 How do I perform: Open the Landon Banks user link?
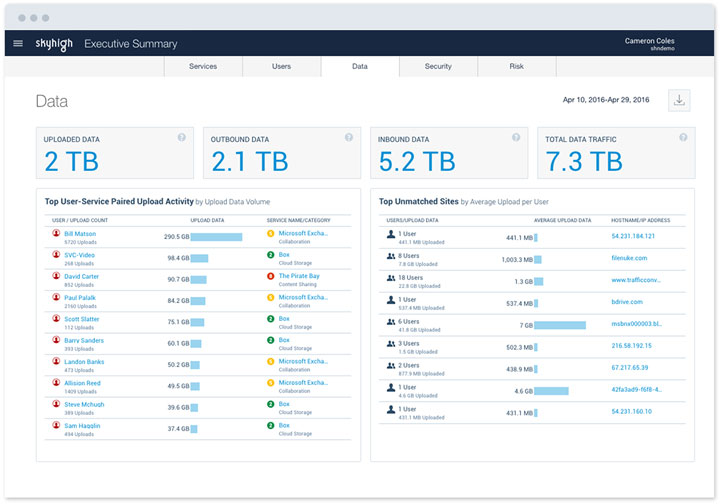pos(84,362)
